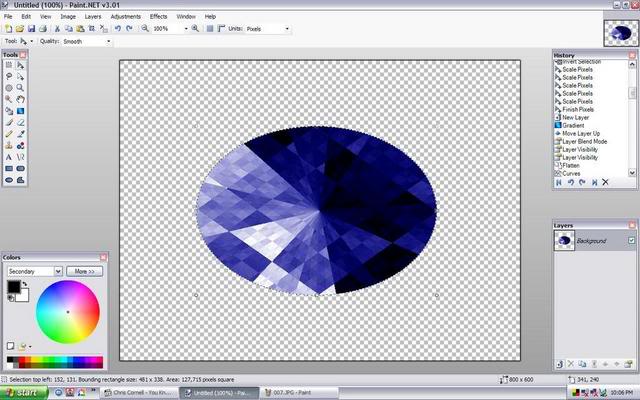Select the Zoom magnifier tool in Tools panel
The height and width of the screenshot is (400, 640).
(x=20, y=88)
